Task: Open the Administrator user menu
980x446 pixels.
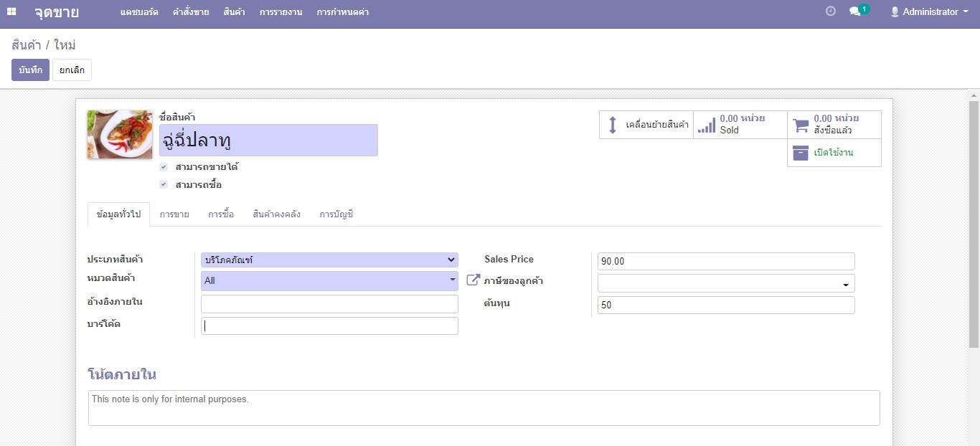Action: pos(929,11)
